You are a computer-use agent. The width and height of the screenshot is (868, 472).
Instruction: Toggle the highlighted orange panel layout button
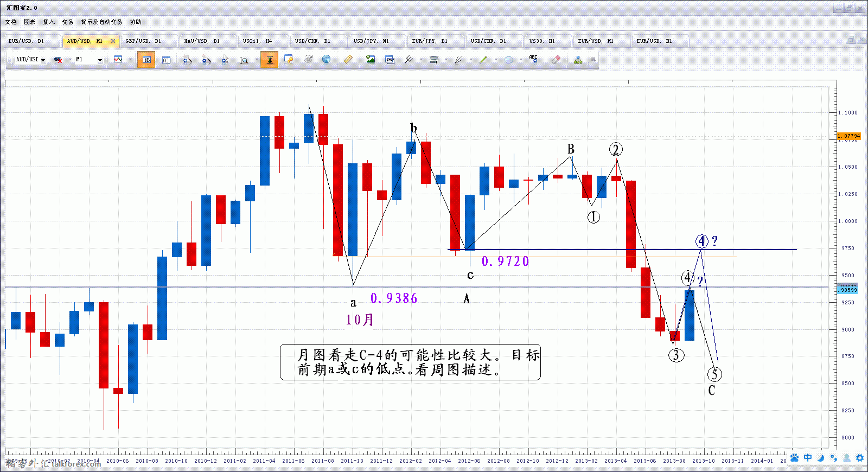[x=146, y=60]
